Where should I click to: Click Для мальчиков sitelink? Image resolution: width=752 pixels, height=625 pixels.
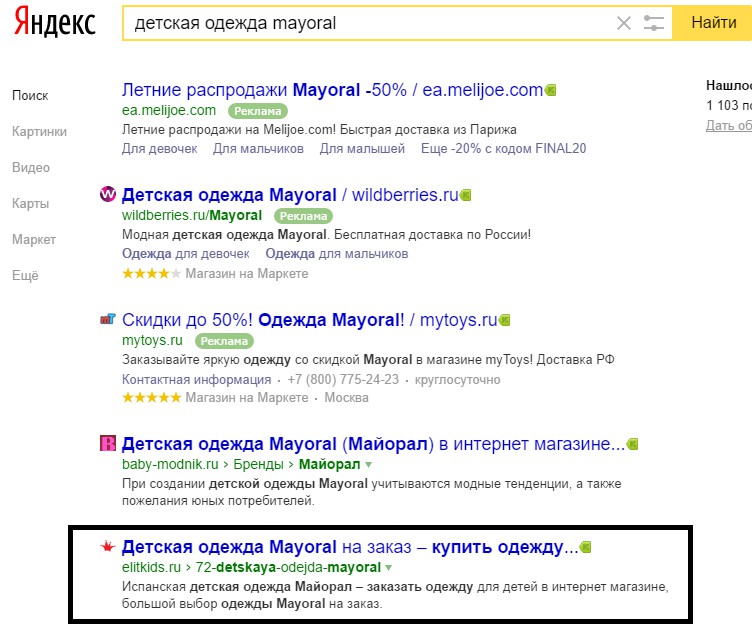coord(258,149)
